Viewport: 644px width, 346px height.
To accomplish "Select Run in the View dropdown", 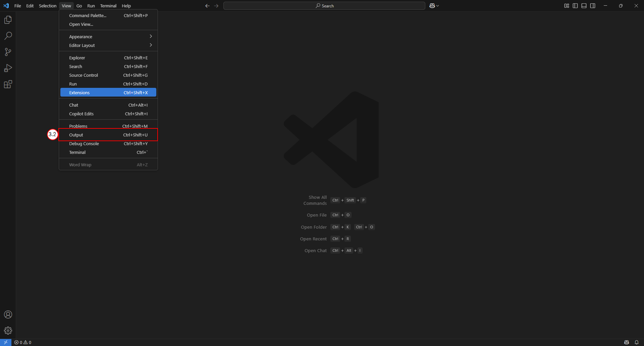I will click(108, 84).
